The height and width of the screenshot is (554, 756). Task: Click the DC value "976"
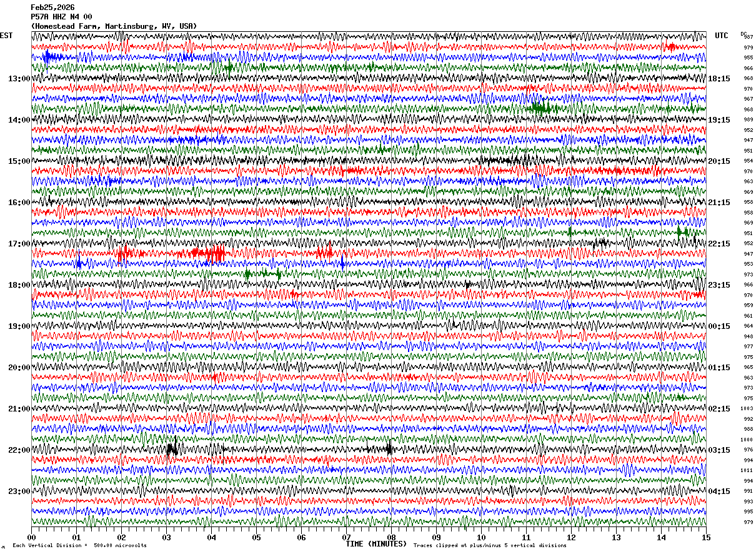pos(749,450)
